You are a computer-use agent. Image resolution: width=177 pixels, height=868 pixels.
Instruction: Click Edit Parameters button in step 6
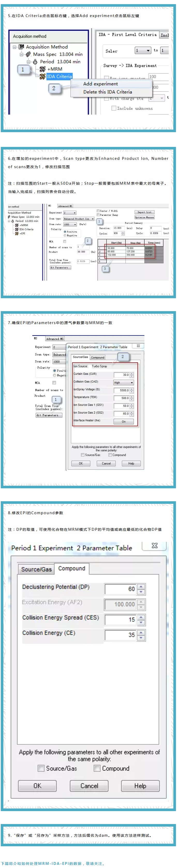[61, 267]
